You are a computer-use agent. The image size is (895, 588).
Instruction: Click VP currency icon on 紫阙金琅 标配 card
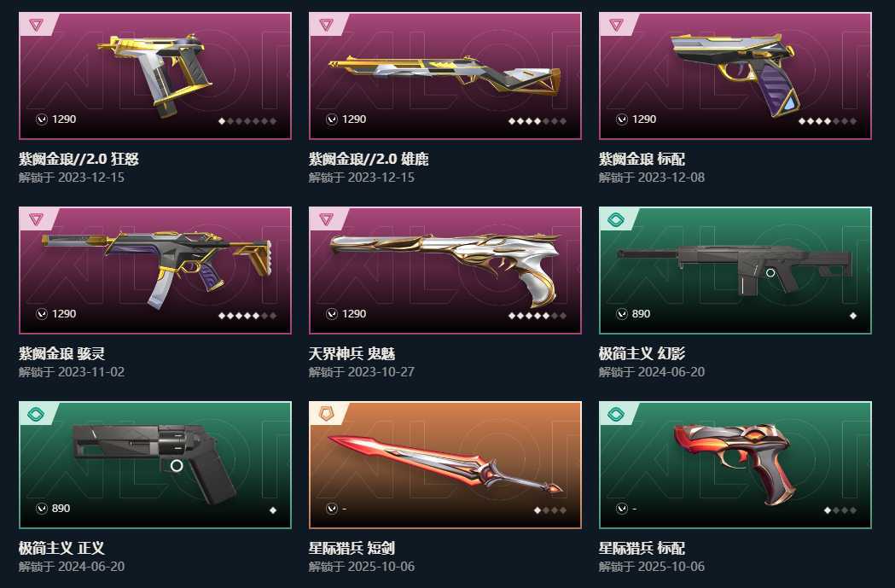[x=622, y=119]
